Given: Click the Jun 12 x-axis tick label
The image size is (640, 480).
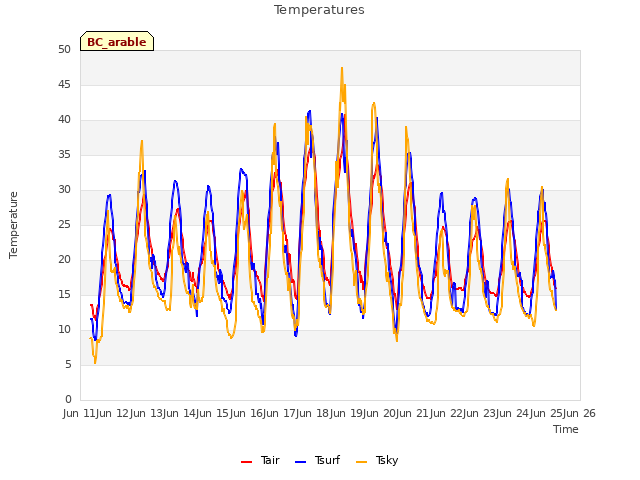Looking at the screenshot, I should [111, 413].
